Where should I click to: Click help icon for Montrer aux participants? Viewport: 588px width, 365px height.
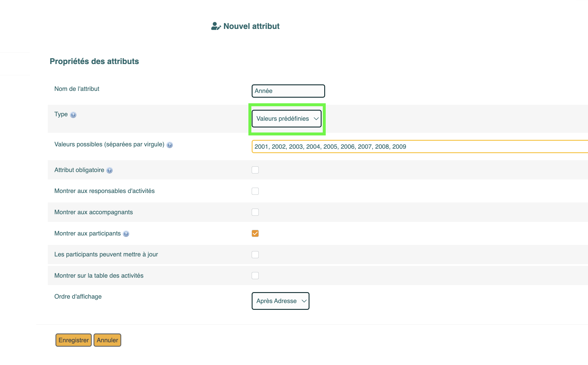point(126,234)
